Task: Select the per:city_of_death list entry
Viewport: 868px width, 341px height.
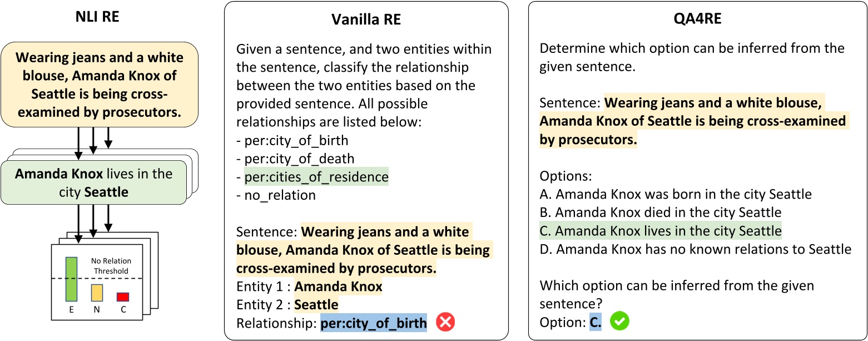Action: (295, 159)
